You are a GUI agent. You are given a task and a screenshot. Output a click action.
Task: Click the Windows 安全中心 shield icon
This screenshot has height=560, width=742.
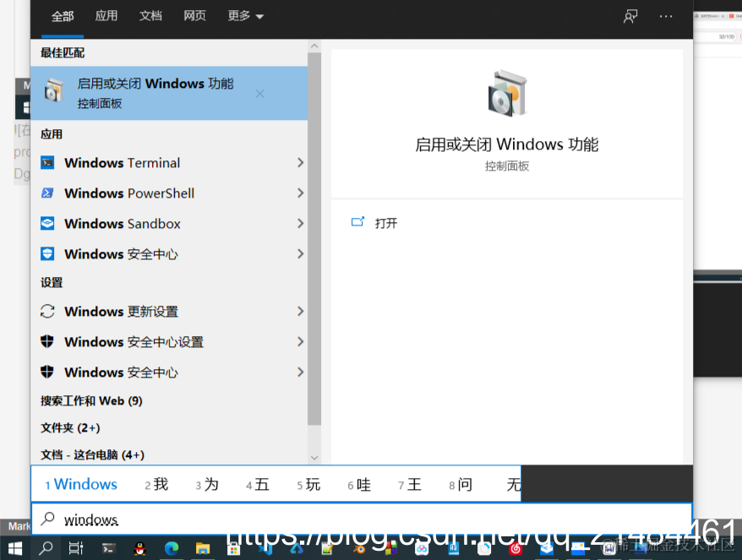pyautogui.click(x=47, y=253)
